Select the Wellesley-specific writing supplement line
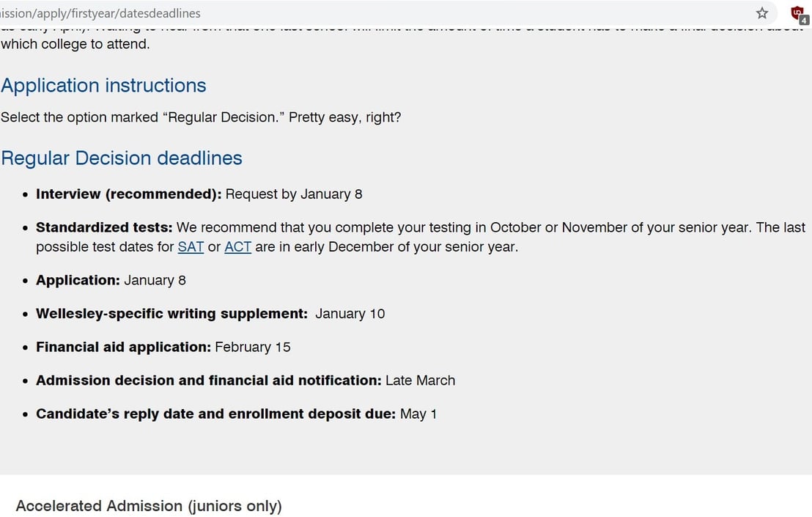812x517 pixels. click(192, 313)
